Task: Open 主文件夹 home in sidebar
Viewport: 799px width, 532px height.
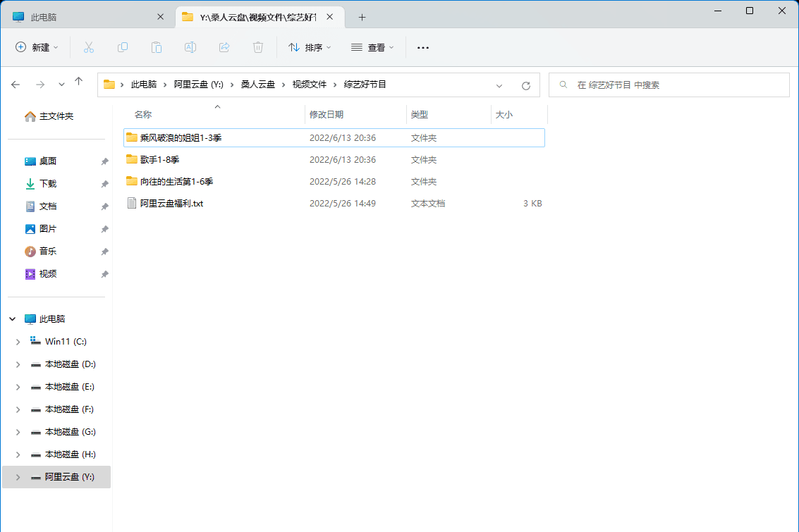Action: (x=49, y=116)
